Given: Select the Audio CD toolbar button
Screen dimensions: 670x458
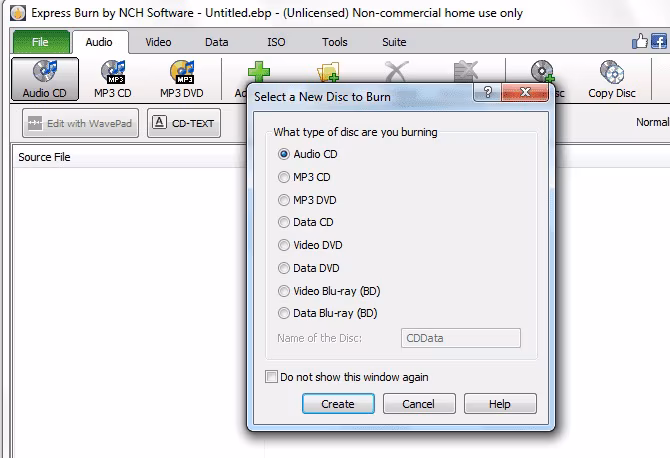Looking at the screenshot, I should (x=45, y=79).
